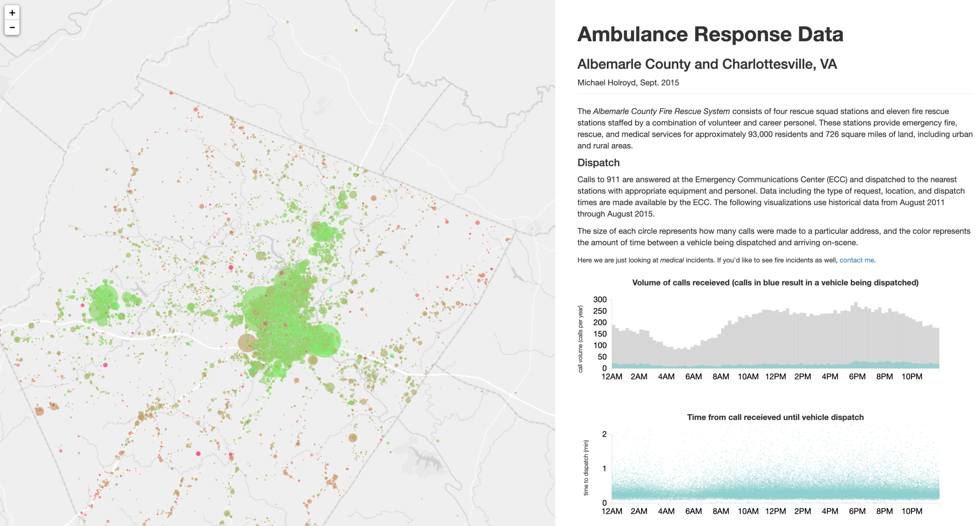Click the '10PM' label on dispatch time chart
The height and width of the screenshot is (526, 980).
pos(912,511)
